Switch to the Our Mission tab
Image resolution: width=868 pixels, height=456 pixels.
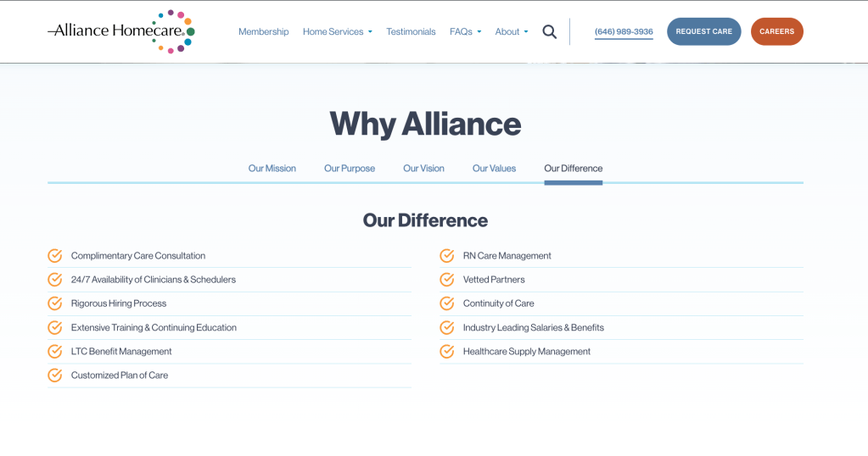272,169
